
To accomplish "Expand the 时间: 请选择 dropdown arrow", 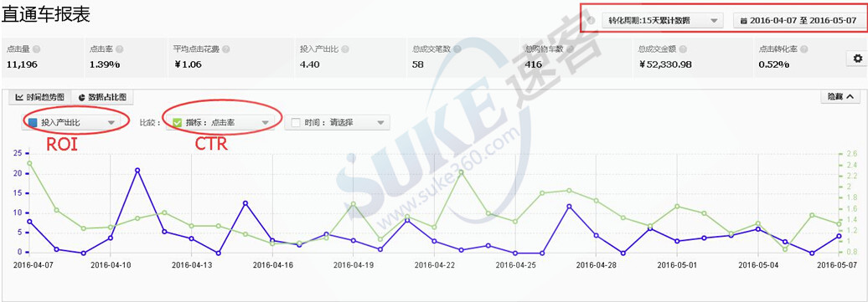I will tap(380, 123).
